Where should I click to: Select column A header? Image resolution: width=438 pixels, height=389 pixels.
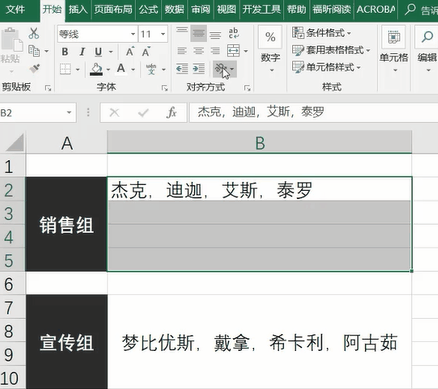point(67,143)
